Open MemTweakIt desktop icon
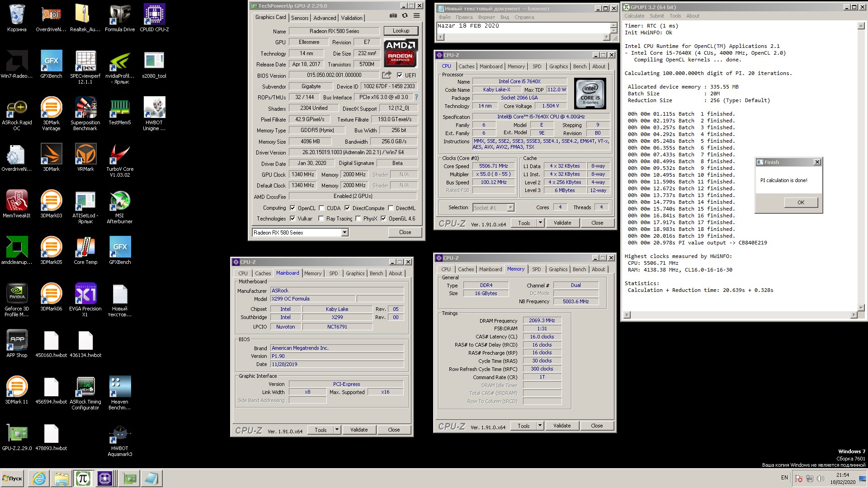868x488 pixels. (x=17, y=204)
